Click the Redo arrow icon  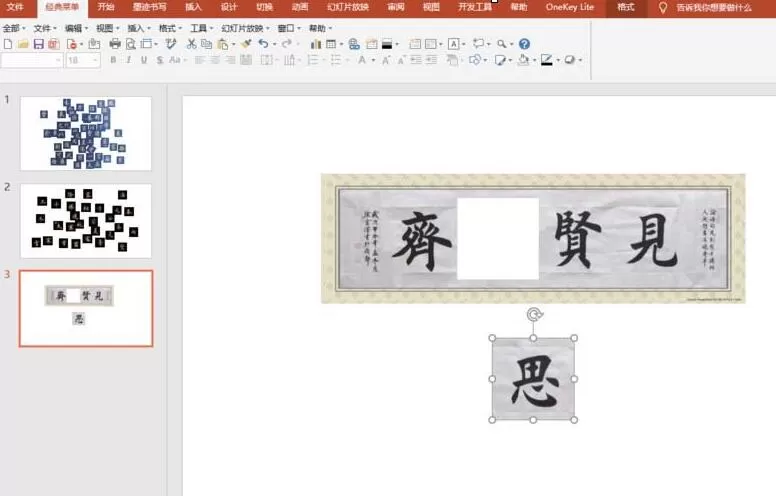[287, 44]
